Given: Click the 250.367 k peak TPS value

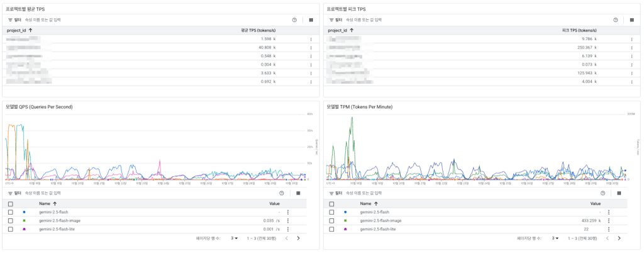Looking at the screenshot, I should point(587,48).
